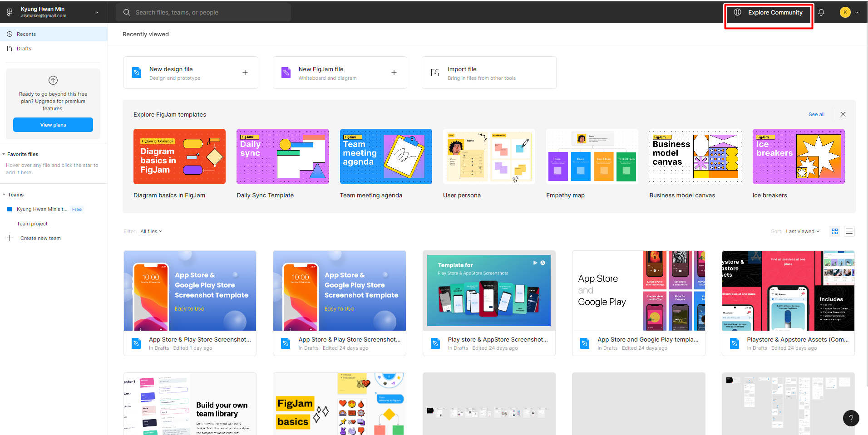The image size is (868, 435).
Task: Open App Store and Google Play template thumbnail
Action: [639, 291]
